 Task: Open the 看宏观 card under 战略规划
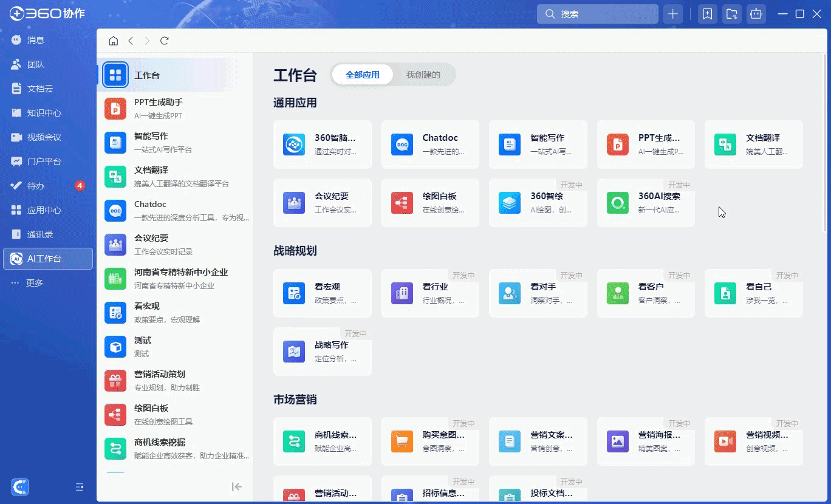pos(323,293)
